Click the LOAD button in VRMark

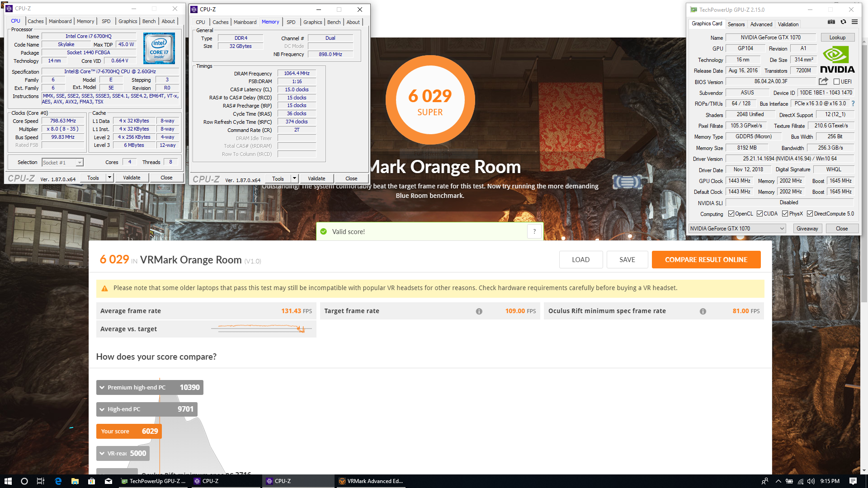tap(580, 260)
